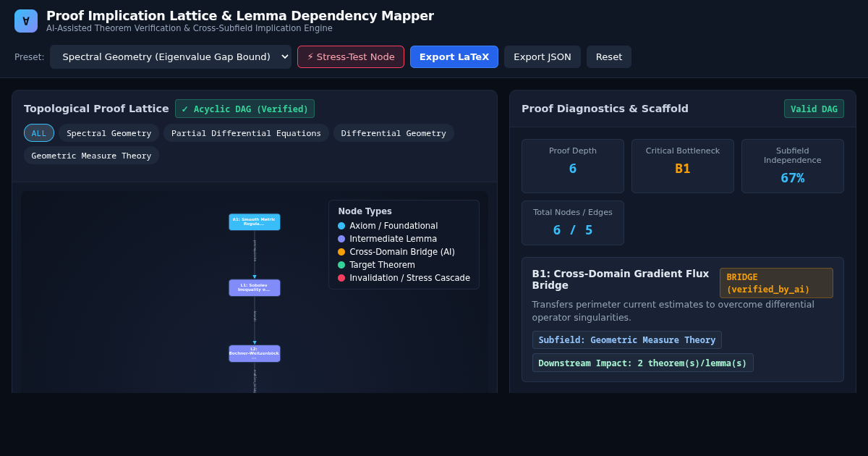
Task: Click the Proof Depth value 6
Action: point(573,169)
